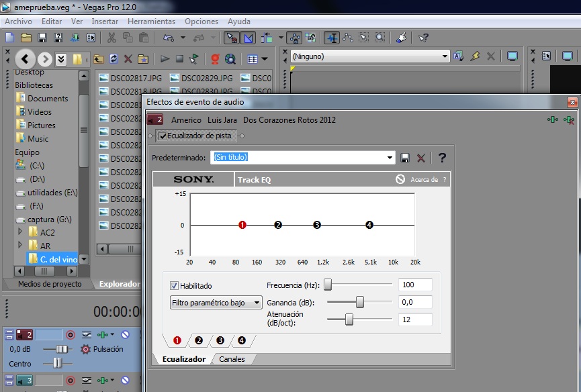Click the Frecuencia value field showing 100

pos(415,285)
